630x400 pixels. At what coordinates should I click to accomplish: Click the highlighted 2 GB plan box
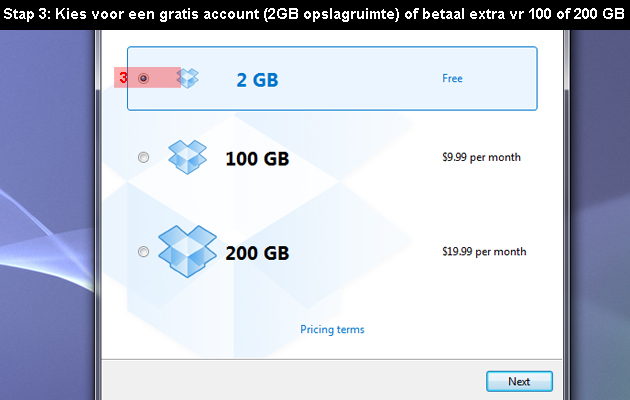tap(332, 78)
